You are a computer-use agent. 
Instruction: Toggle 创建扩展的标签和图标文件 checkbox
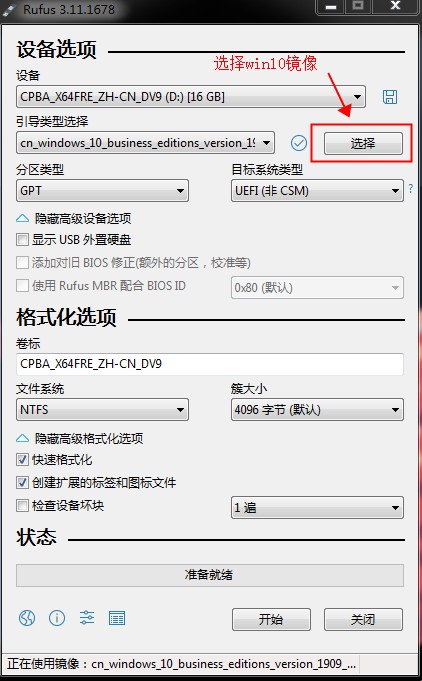[22, 483]
